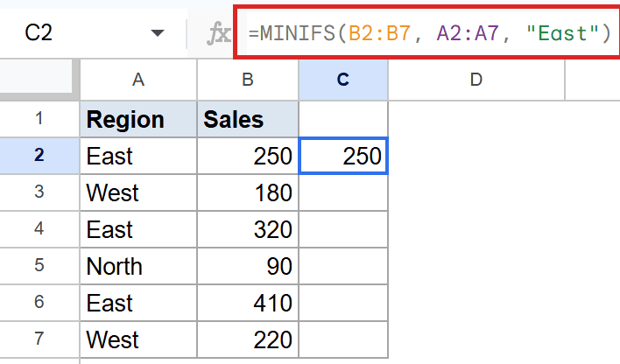Click the select-all corner box
This screenshot has height=364, width=620.
click(37, 76)
